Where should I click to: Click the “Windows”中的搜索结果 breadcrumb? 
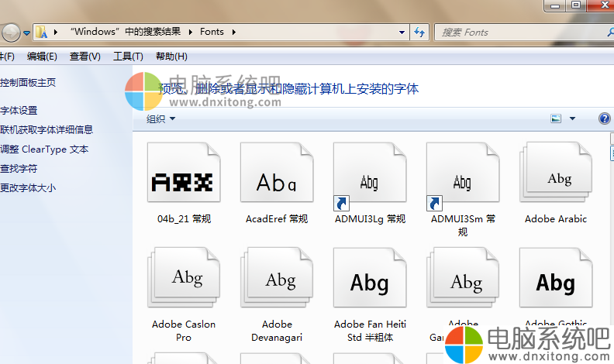pyautogui.click(x=126, y=32)
